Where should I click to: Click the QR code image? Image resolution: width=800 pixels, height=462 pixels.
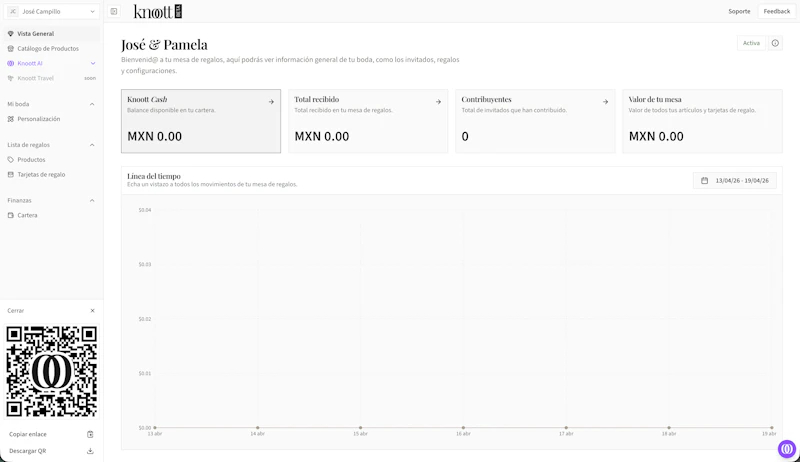[52, 371]
